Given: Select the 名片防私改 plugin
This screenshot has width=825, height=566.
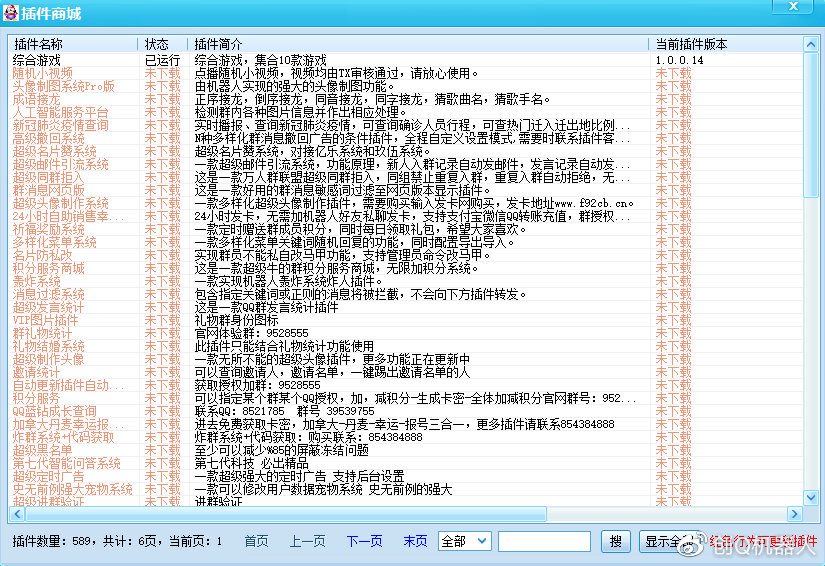Looking at the screenshot, I should tap(43, 255).
